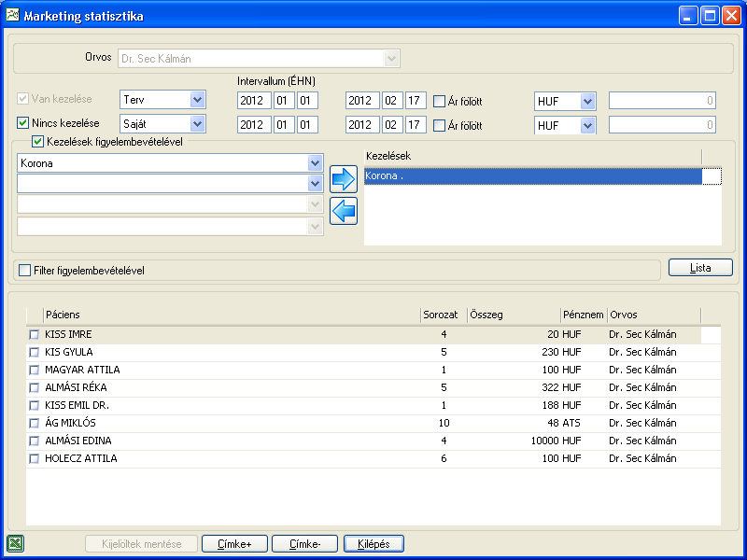
Task: Click start year field in Terv row
Action: click(254, 101)
